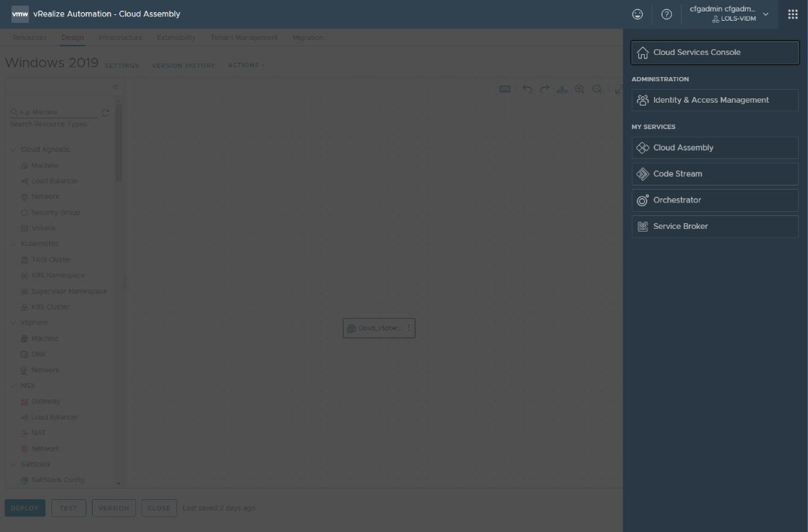Switch to the Extensibility tab
The height and width of the screenshot is (532, 808).
(176, 38)
